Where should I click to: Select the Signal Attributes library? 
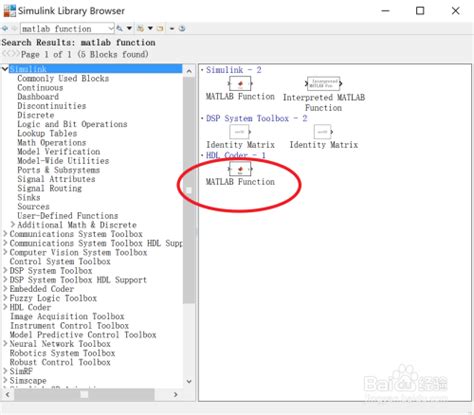click(x=56, y=179)
